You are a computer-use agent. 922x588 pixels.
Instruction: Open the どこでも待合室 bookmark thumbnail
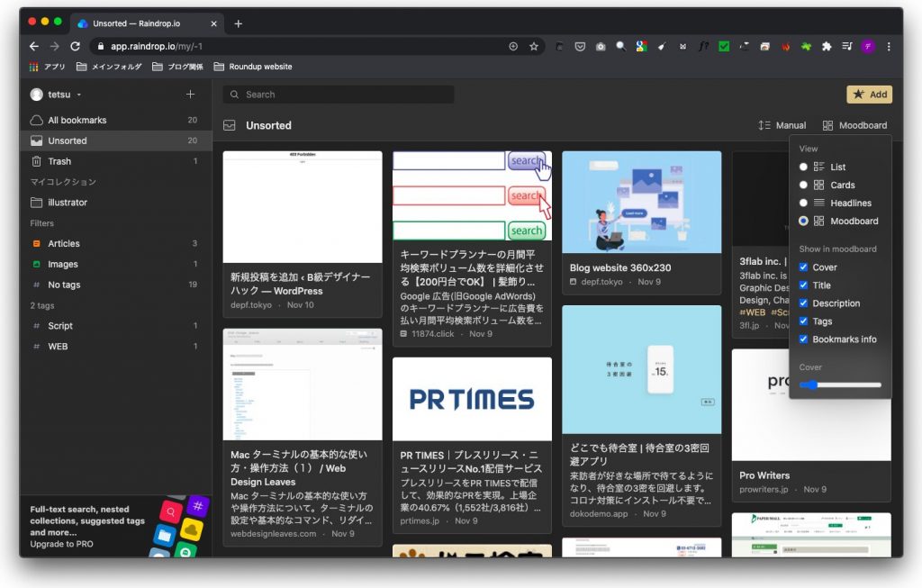click(641, 369)
